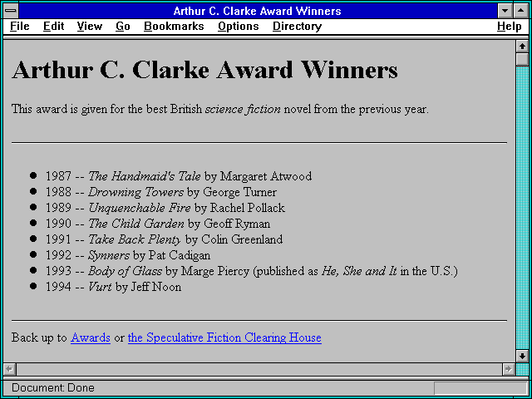Viewport: 532px width, 399px height.
Task: Click the 1989 Unquenchable Fire entry
Action: pos(165,208)
